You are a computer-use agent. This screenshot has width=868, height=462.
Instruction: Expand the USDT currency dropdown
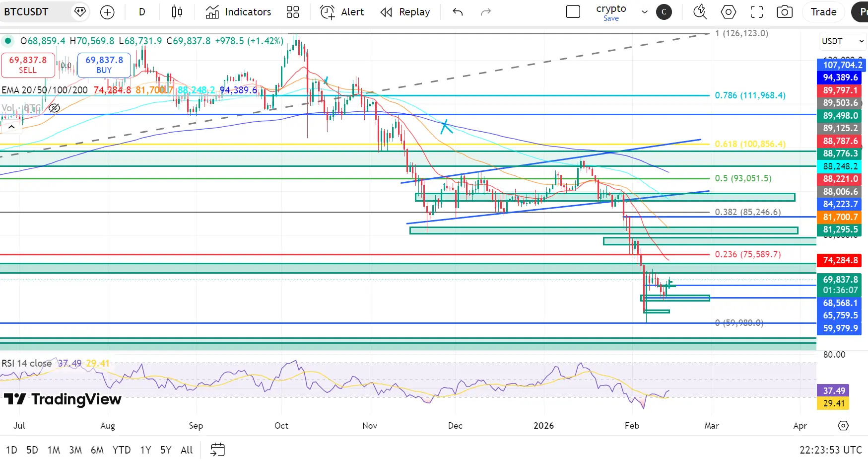pyautogui.click(x=843, y=41)
